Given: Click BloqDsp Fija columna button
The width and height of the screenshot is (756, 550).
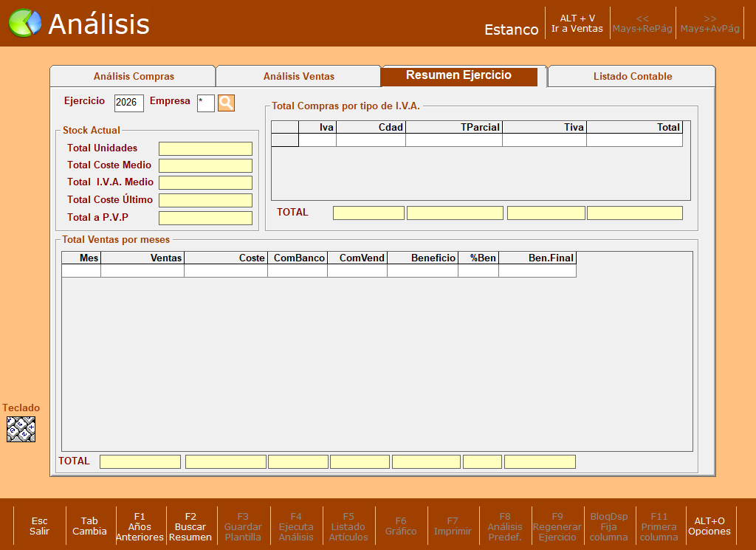Looking at the screenshot, I should 609,526.
